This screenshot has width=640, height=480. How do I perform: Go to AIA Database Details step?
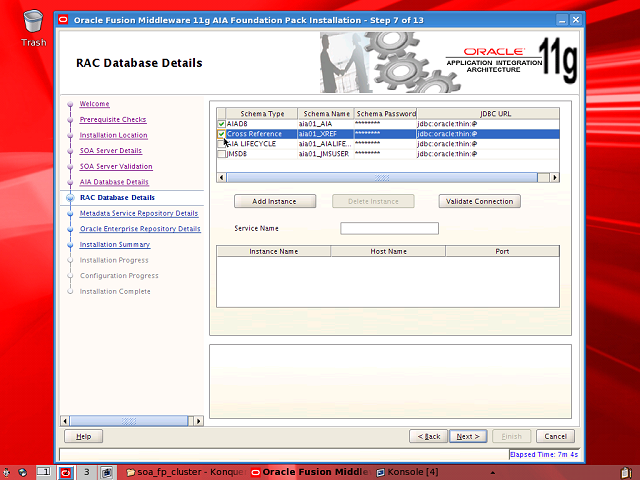[114, 182]
